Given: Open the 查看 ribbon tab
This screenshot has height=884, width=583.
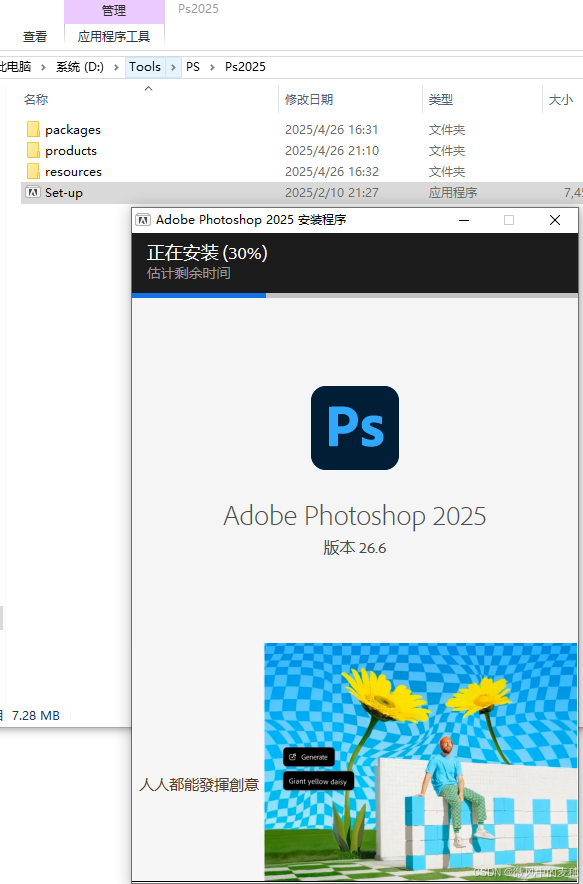Looking at the screenshot, I should click(x=35, y=37).
